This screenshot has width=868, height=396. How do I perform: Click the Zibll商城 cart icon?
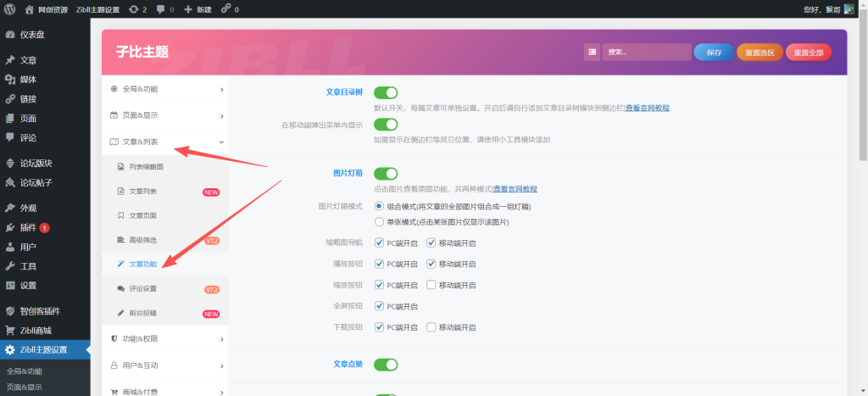coord(9,331)
